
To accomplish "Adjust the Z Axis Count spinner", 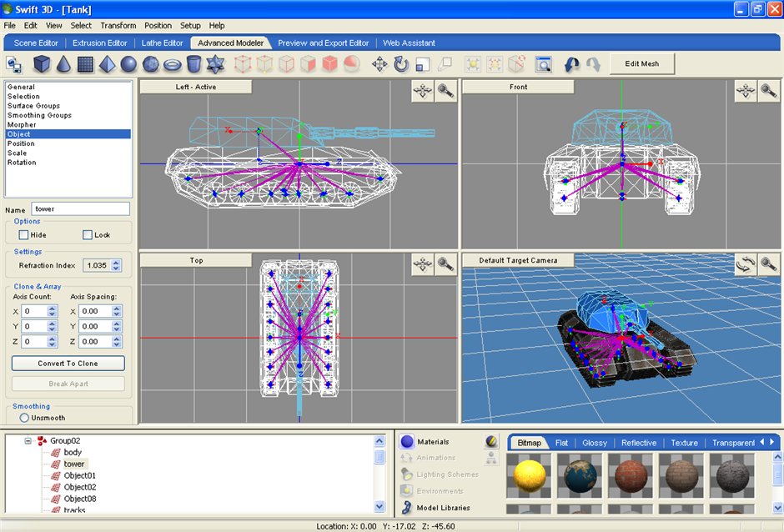I will (52, 342).
